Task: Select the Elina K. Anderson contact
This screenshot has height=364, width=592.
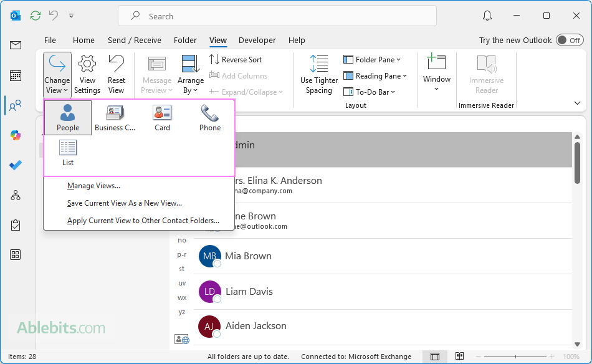Action: tap(403, 185)
